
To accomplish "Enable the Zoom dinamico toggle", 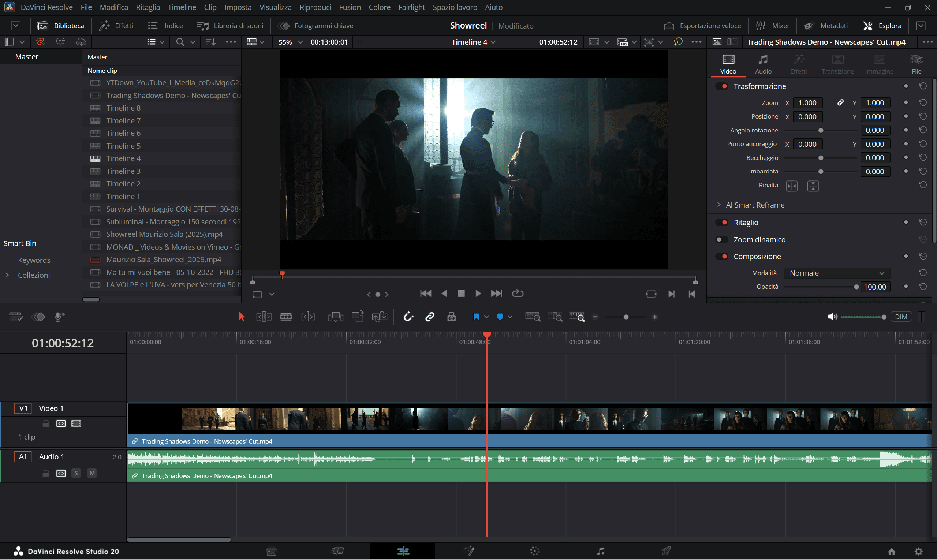I will pos(721,240).
